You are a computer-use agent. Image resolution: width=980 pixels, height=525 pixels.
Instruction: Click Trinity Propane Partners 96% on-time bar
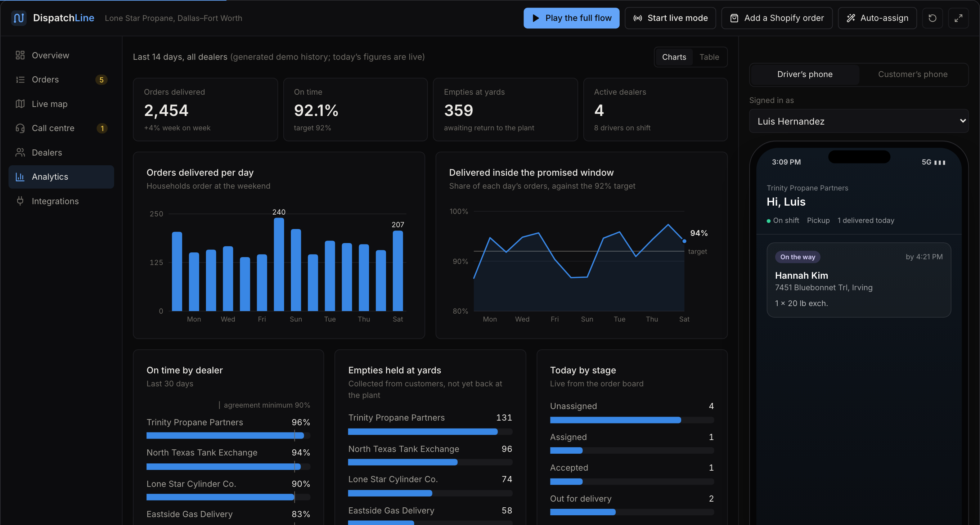coord(228,436)
